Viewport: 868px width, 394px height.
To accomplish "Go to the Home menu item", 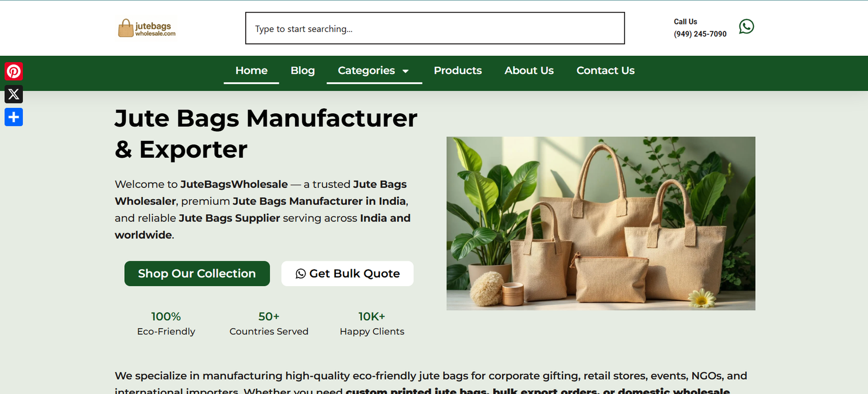I will 251,70.
